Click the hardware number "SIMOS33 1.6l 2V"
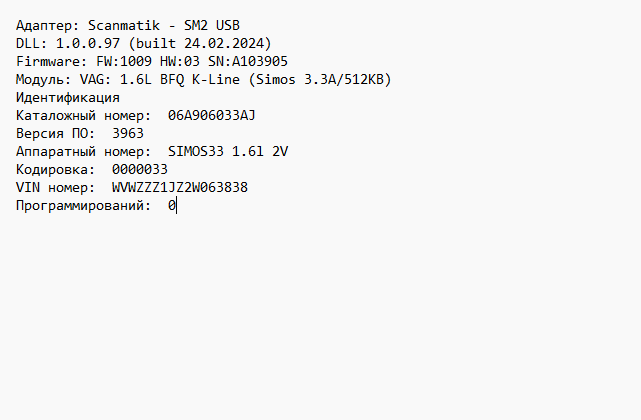The height and width of the screenshot is (420, 641). click(229, 152)
